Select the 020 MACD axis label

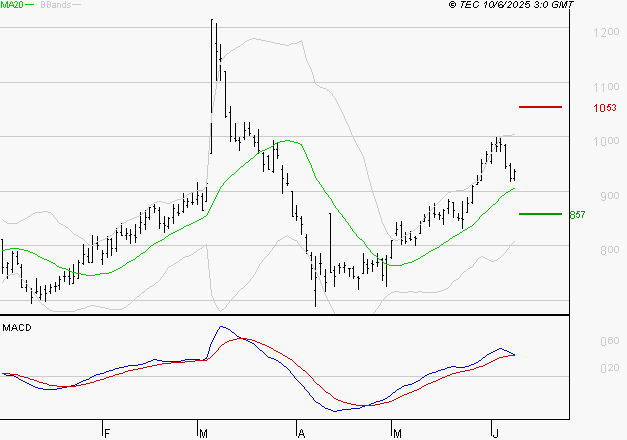coord(609,368)
